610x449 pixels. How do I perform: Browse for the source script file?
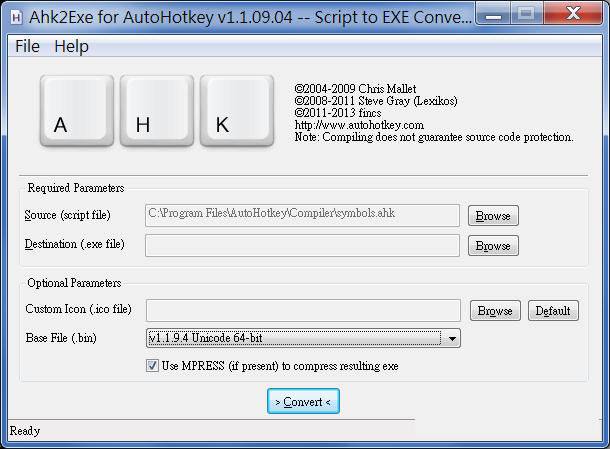pyautogui.click(x=494, y=215)
